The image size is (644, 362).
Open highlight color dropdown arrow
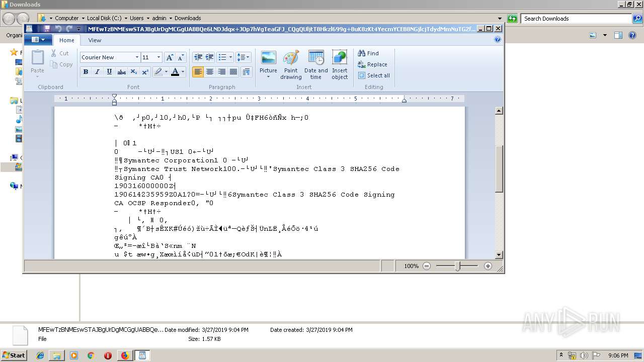tap(167, 72)
